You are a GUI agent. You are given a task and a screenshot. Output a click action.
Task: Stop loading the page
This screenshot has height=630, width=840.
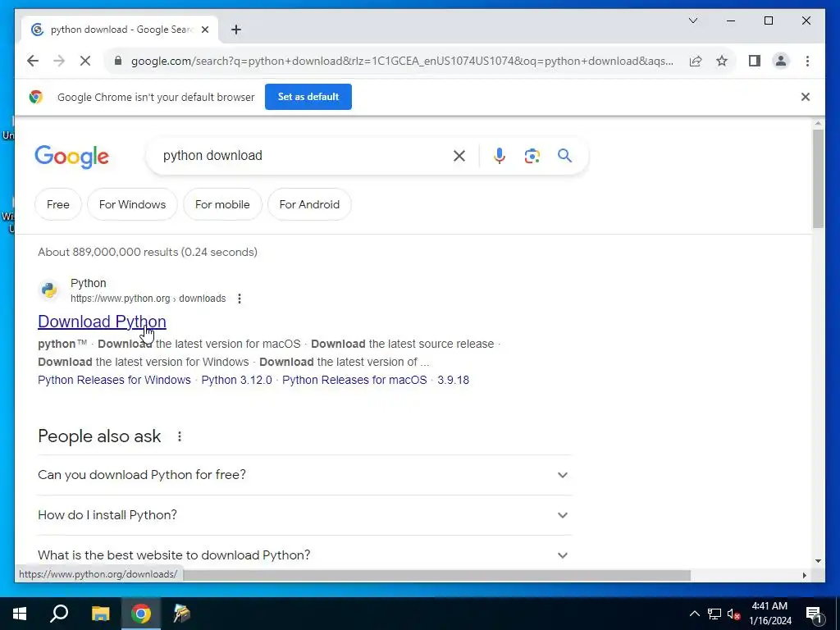(x=85, y=61)
